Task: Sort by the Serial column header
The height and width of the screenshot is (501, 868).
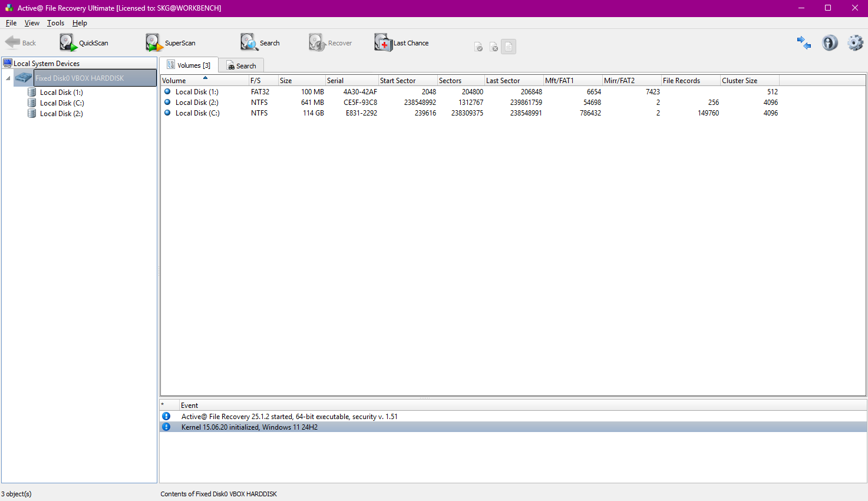Action: 352,80
